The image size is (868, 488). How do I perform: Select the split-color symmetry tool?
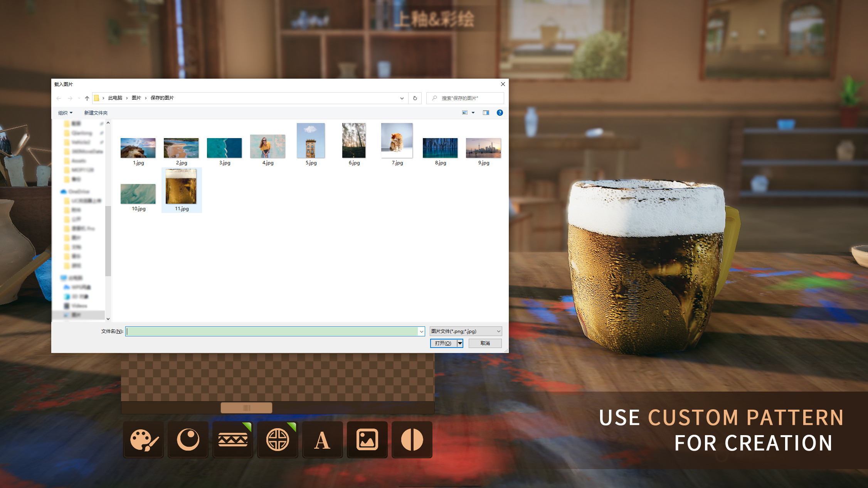pos(412,439)
